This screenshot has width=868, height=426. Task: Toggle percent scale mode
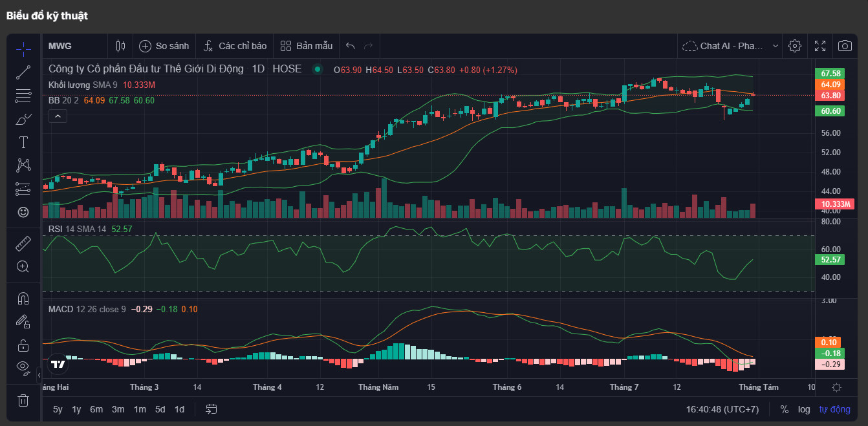tap(785, 409)
